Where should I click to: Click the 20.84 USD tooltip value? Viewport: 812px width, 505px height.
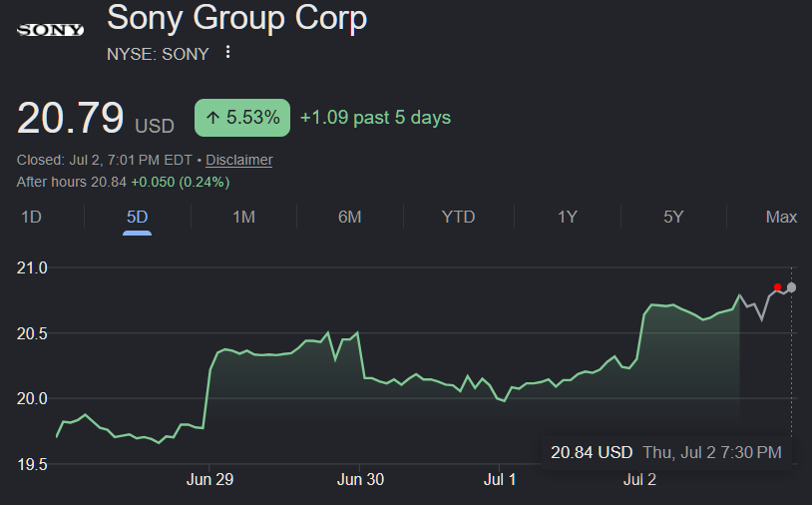point(592,452)
